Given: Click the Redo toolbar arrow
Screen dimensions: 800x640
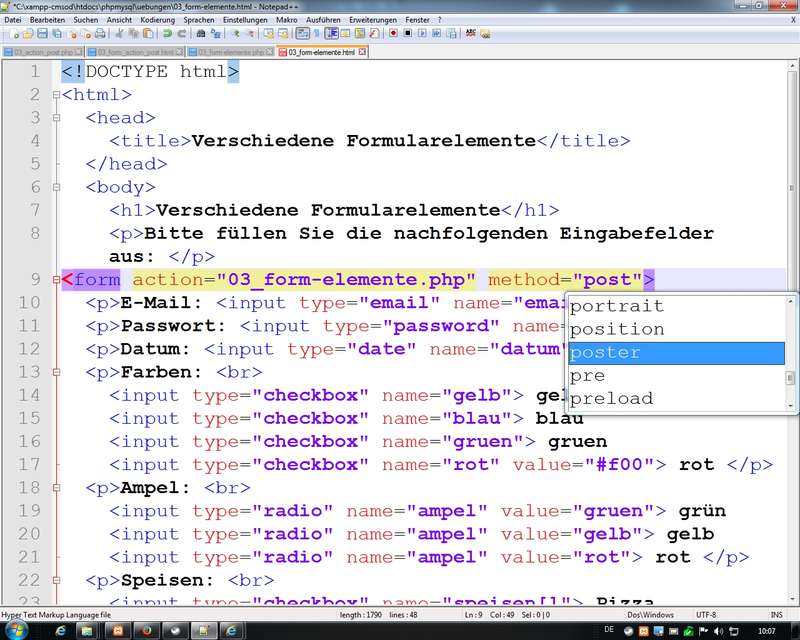Looking at the screenshot, I should (x=181, y=33).
